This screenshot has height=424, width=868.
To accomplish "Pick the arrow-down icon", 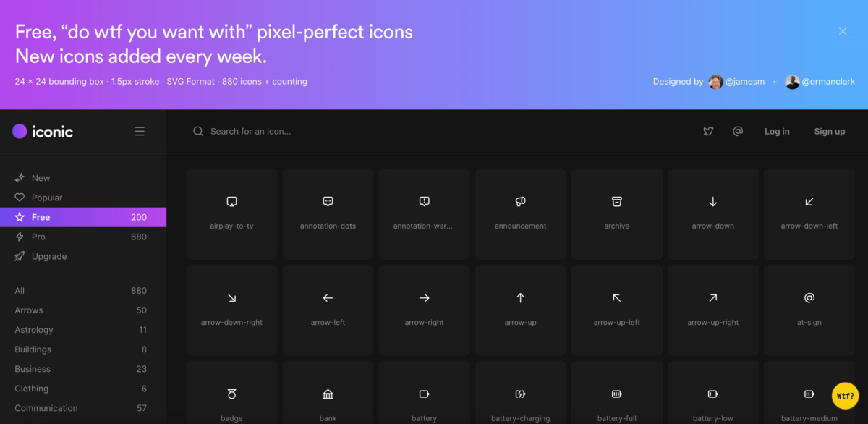I will click(712, 213).
